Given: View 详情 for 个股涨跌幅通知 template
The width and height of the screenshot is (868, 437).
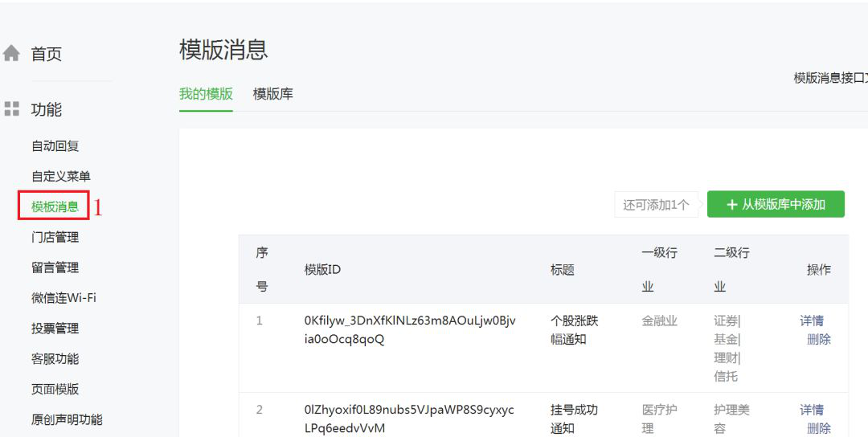Looking at the screenshot, I should (x=812, y=321).
